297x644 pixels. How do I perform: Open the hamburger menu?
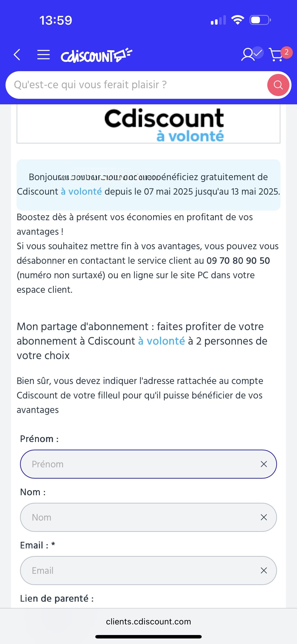pyautogui.click(x=44, y=55)
